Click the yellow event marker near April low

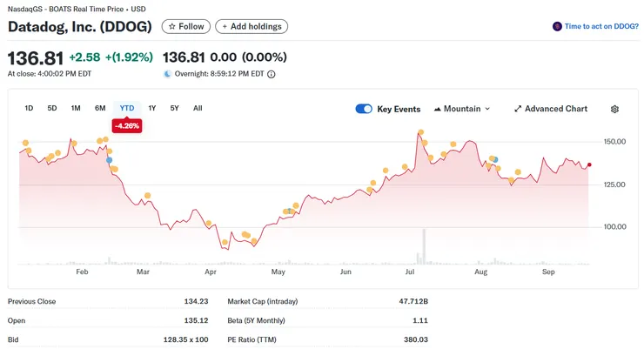225,243
